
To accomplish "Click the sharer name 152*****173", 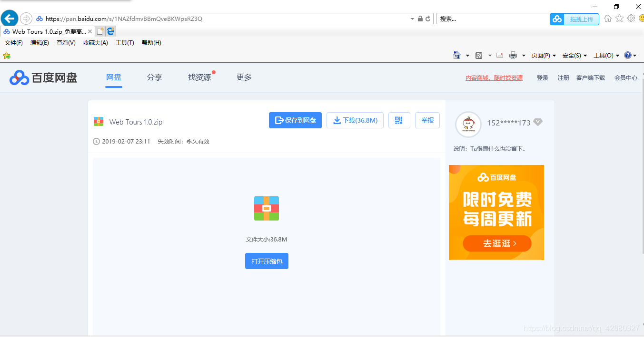I will tap(508, 123).
